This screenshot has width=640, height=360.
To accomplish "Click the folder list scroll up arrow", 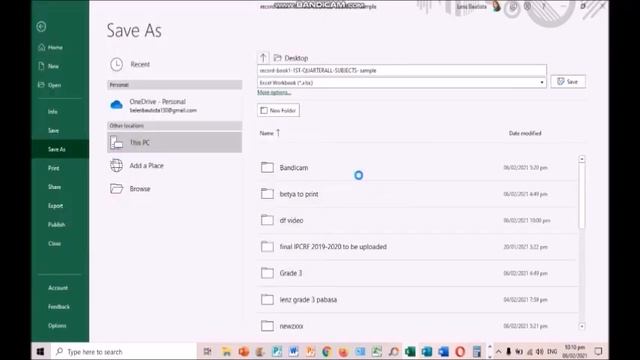I will (582, 159).
